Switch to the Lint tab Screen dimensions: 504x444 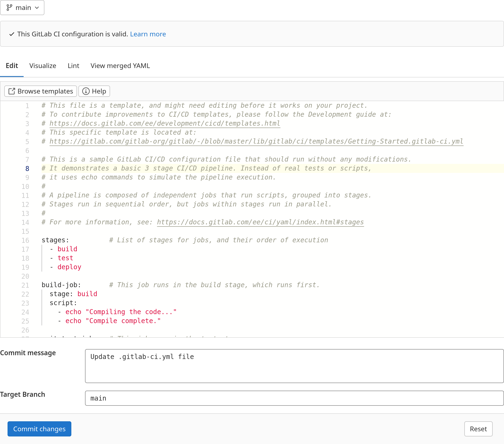pyautogui.click(x=73, y=66)
